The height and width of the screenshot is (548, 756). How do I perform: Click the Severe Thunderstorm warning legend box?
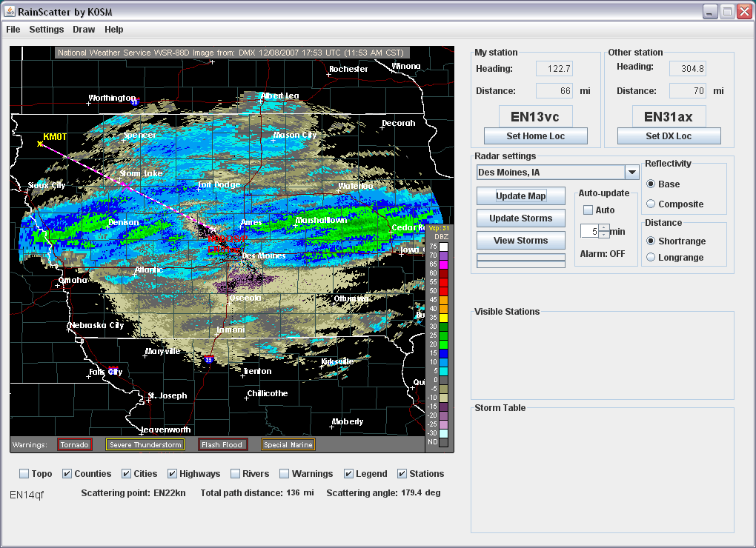click(x=145, y=445)
